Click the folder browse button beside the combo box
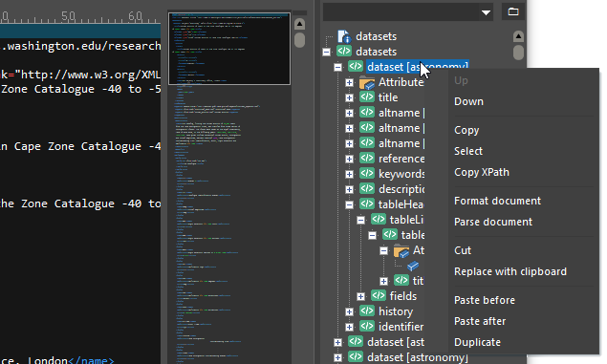607x364 pixels. (x=513, y=11)
